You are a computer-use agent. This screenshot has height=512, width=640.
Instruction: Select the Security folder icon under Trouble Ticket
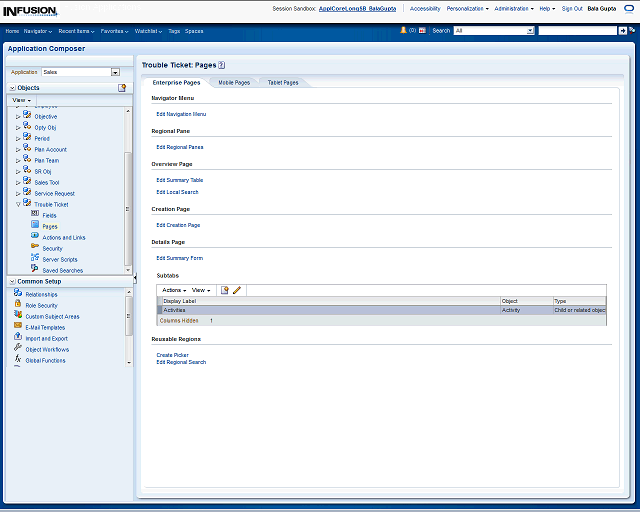pyautogui.click(x=35, y=248)
